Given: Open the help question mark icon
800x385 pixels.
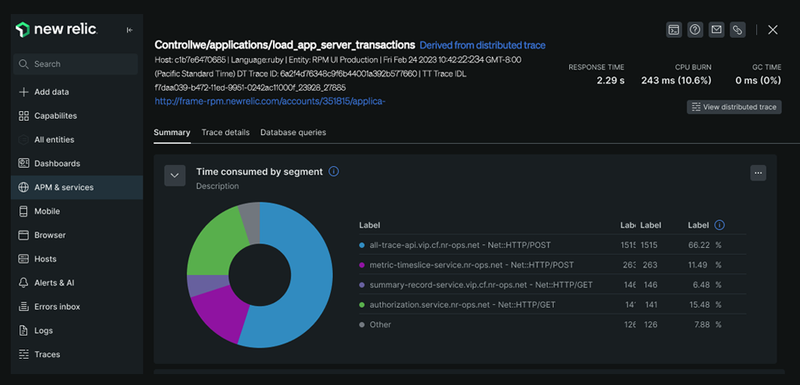Looking at the screenshot, I should [x=695, y=30].
